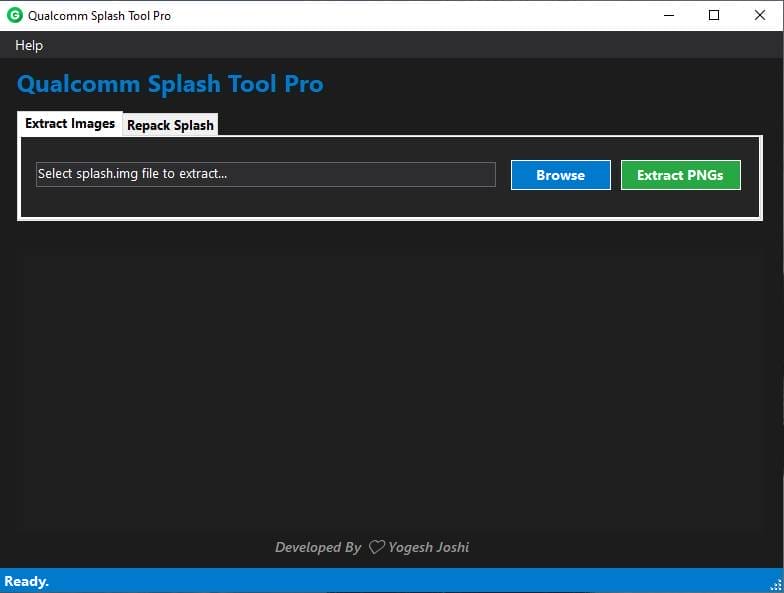
Task: Click the app icon in the title bar
Action: [x=14, y=16]
